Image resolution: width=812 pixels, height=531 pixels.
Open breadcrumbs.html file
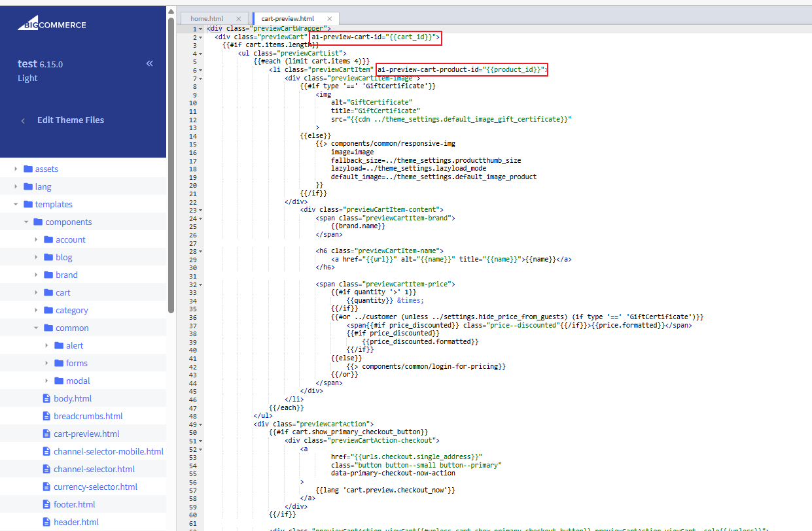(x=88, y=416)
